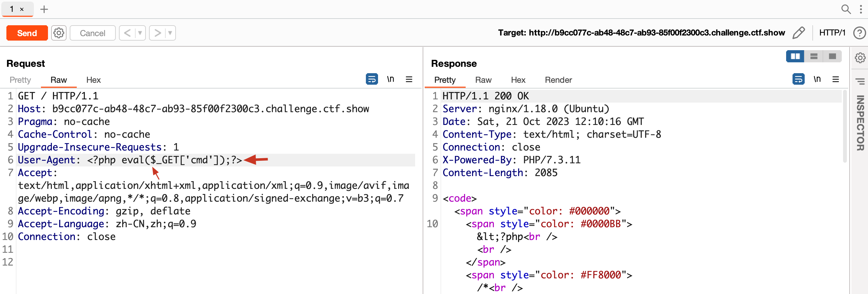Screen dimensions: 868x294
Task: Click the Host header line
Action: point(193,109)
